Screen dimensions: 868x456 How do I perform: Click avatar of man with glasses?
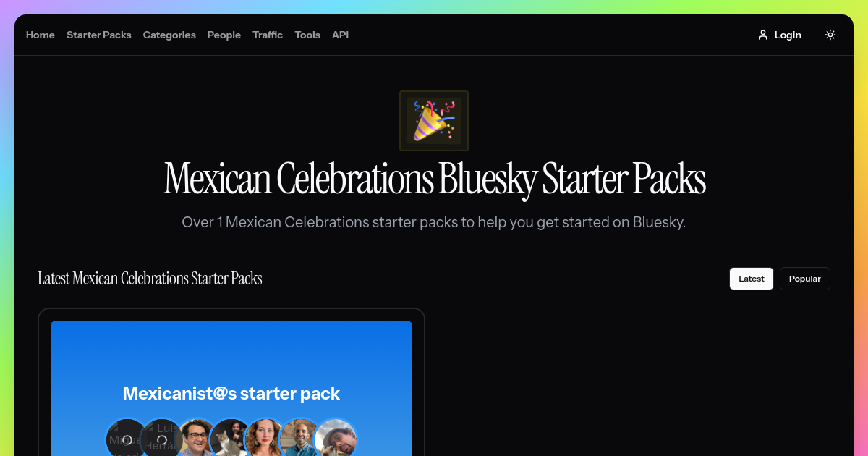tap(197, 439)
